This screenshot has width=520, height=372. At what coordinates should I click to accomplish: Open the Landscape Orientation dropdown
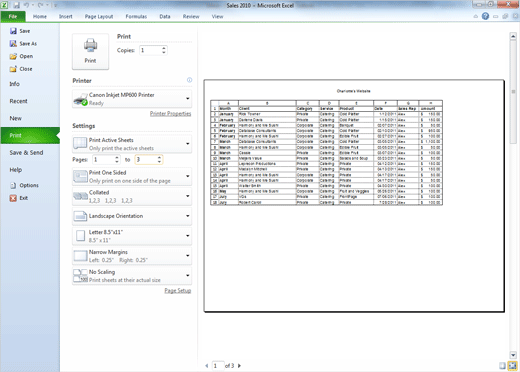[132, 216]
